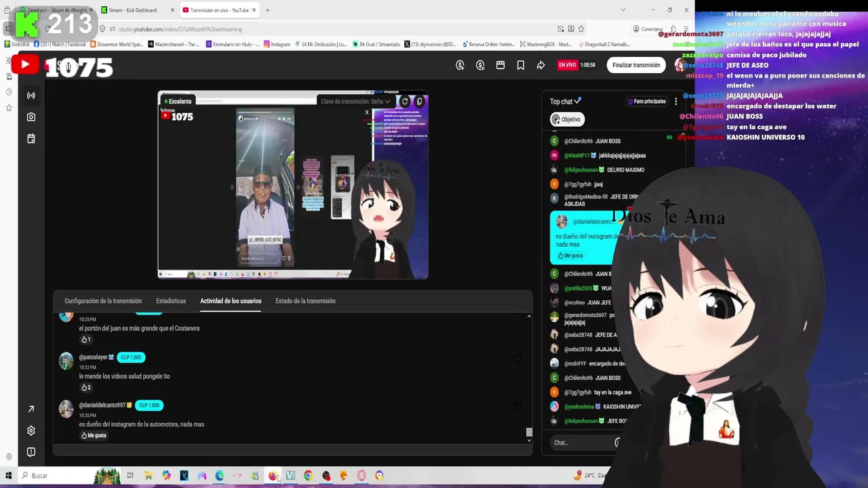Screen dimensions: 868x488
Task: Open Doraemon World bookmark
Action: coord(115,45)
